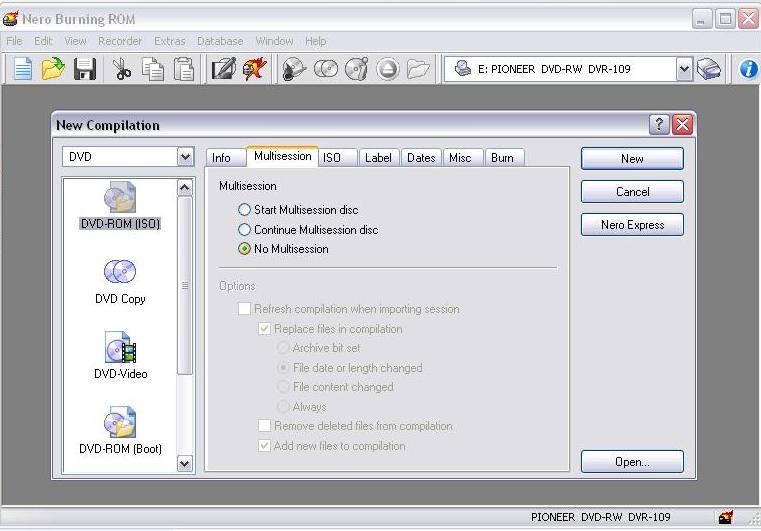This screenshot has height=531, width=761.
Task: Switch to the Multisession tab
Action: [x=282, y=156]
